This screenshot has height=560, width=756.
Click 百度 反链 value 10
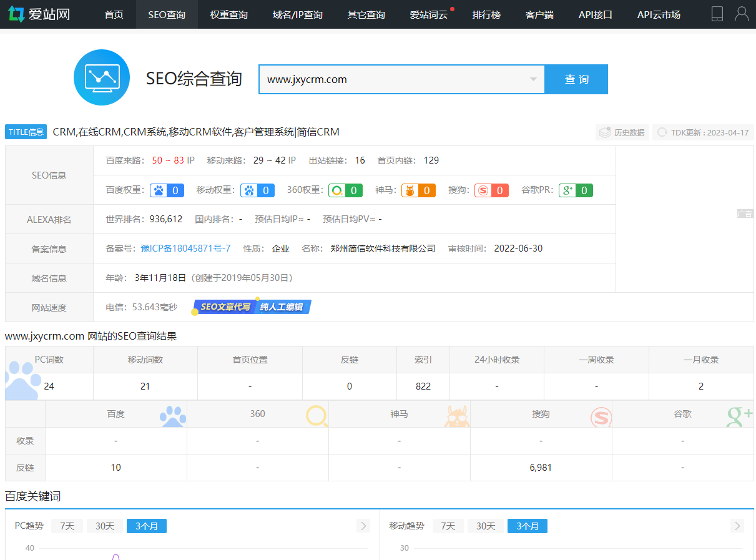point(116,468)
